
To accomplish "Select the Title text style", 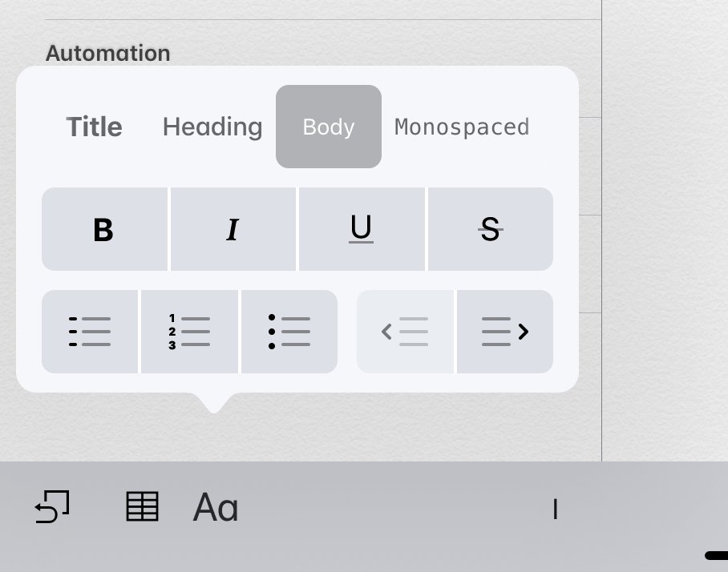I will [x=95, y=127].
